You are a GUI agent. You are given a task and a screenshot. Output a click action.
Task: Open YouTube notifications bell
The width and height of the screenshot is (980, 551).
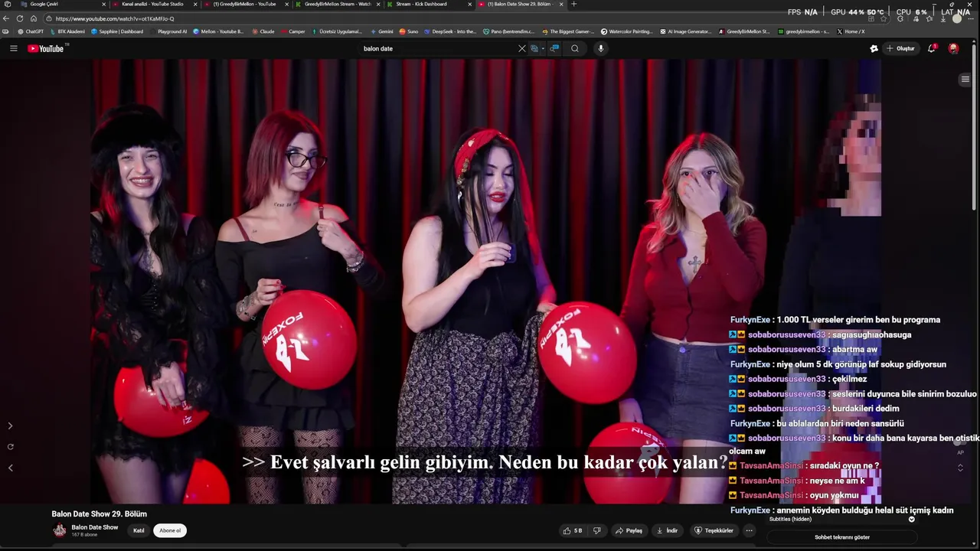pyautogui.click(x=932, y=48)
